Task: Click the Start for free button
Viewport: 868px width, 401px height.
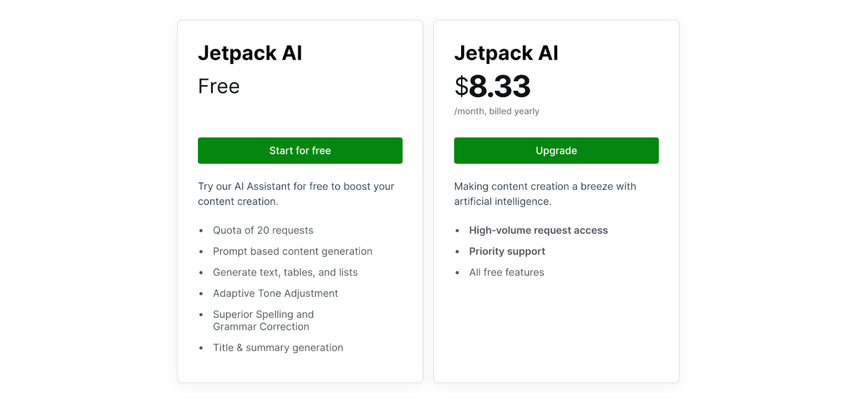Action: click(299, 150)
